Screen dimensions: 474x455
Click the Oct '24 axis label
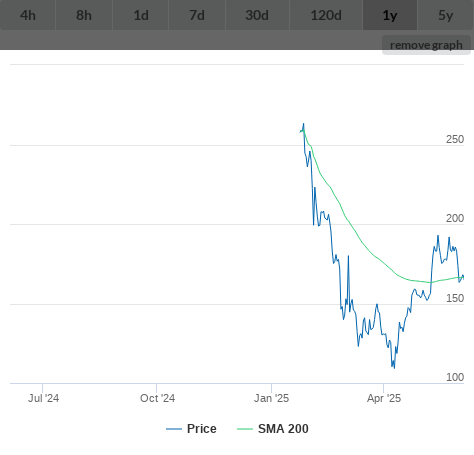coord(157,398)
